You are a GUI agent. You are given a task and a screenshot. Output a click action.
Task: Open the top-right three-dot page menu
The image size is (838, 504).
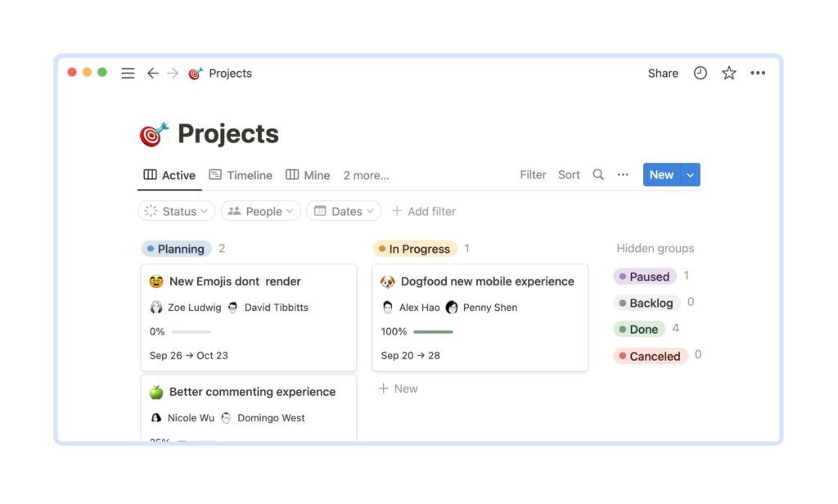coord(758,74)
